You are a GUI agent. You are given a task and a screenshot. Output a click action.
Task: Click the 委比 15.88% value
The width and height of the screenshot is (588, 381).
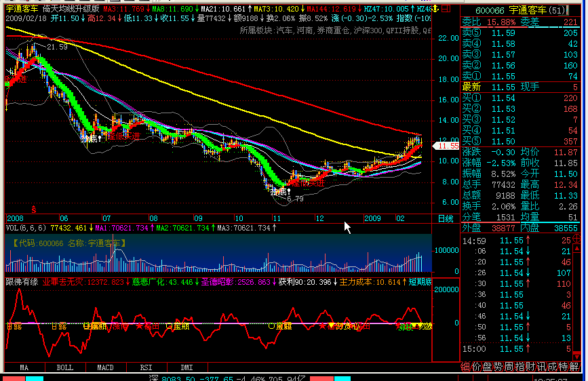[x=501, y=22]
